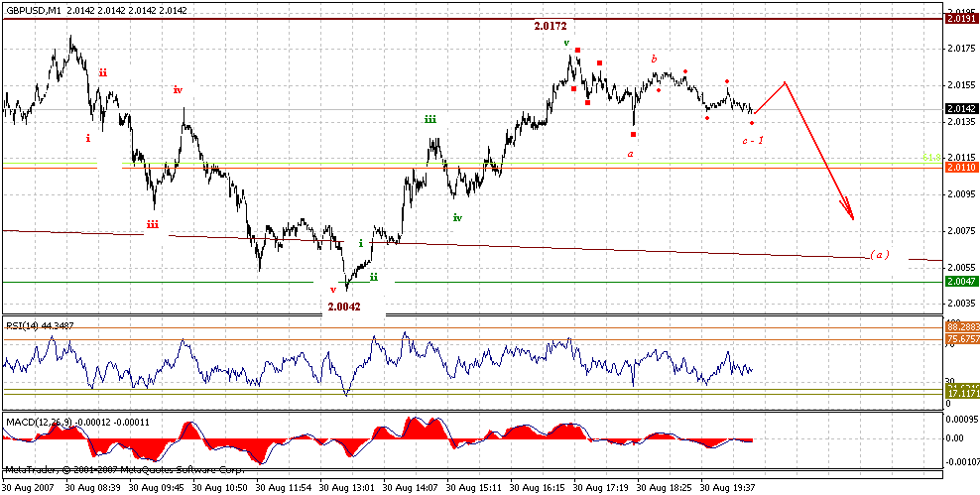Select the green wave iii label
Image resolution: width=980 pixels, height=495 pixels.
point(430,119)
